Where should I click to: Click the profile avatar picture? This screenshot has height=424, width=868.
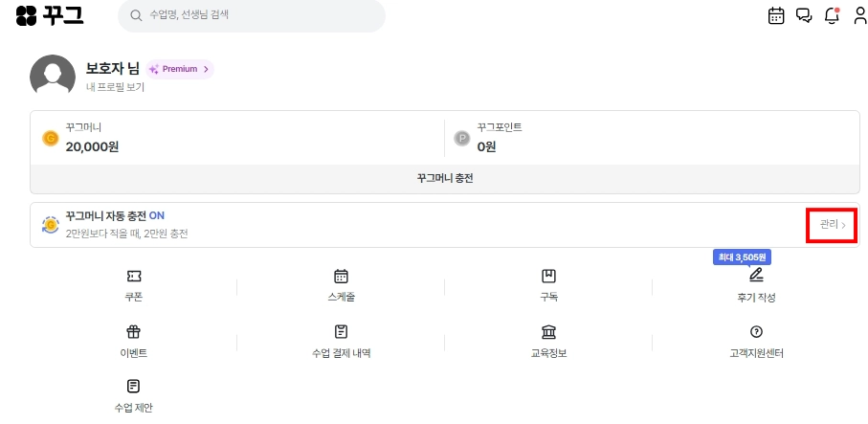[53, 76]
